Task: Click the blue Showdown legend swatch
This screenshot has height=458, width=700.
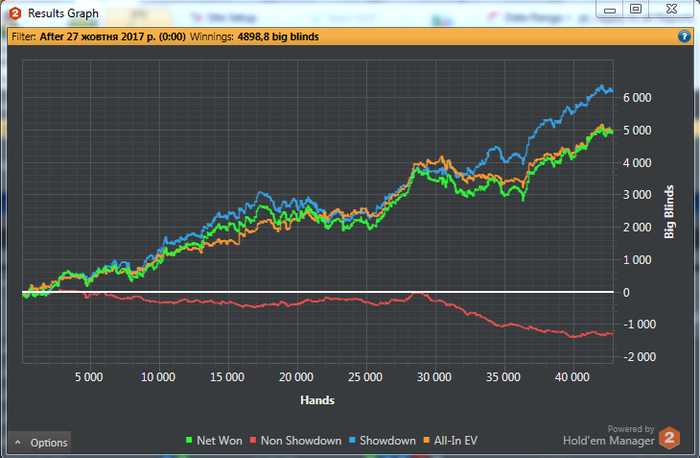Action: [x=352, y=440]
